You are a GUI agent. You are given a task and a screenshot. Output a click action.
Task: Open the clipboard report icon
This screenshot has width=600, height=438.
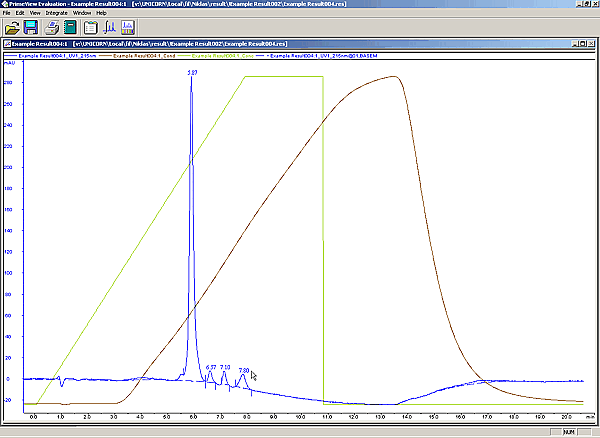point(91,28)
